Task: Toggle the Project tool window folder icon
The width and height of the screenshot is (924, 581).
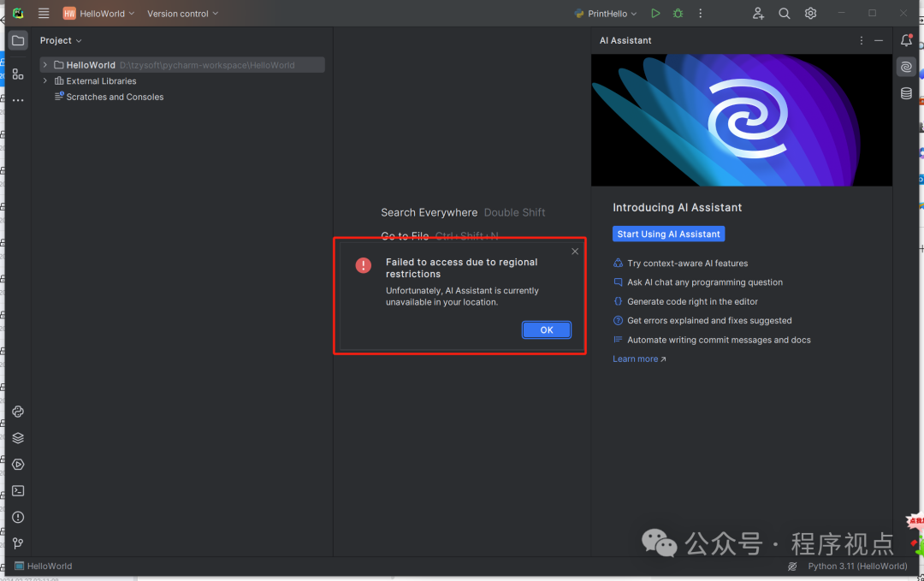Action: (x=18, y=40)
